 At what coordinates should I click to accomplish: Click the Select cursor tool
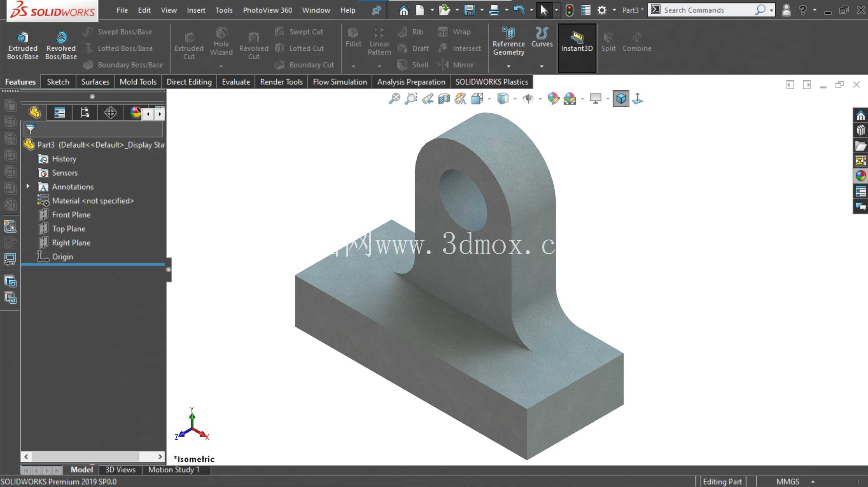tap(544, 10)
